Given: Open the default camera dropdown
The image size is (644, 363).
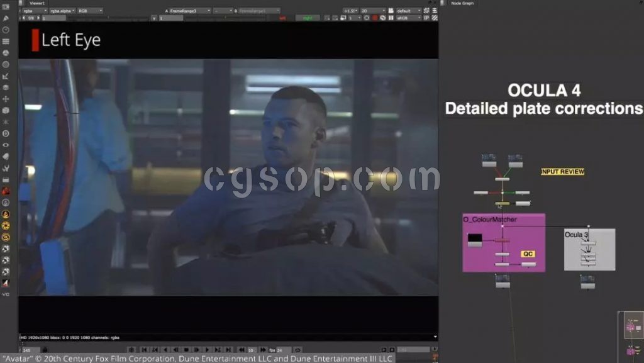Looking at the screenshot, I should tap(408, 11).
